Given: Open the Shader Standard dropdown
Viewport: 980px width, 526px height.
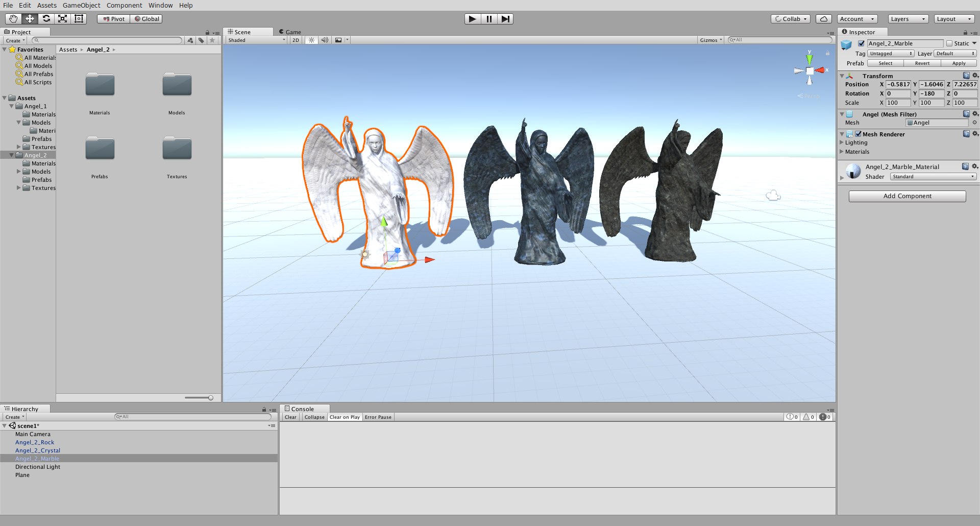Looking at the screenshot, I should [x=934, y=177].
